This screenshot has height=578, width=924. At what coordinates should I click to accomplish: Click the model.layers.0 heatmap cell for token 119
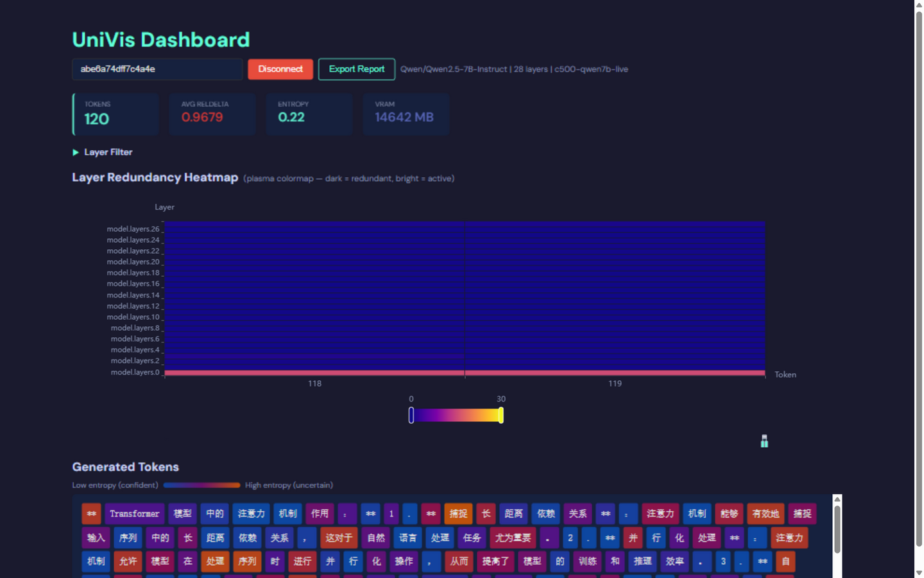(615, 372)
